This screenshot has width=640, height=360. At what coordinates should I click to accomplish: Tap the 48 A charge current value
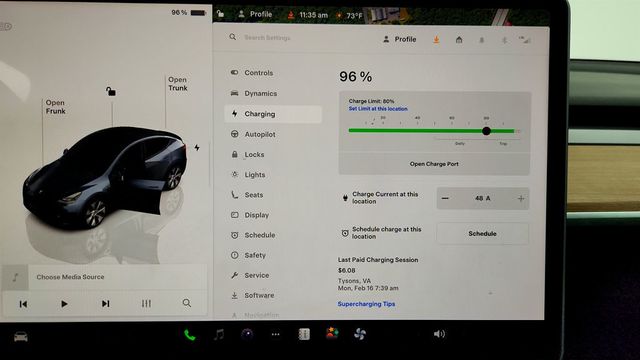[482, 198]
